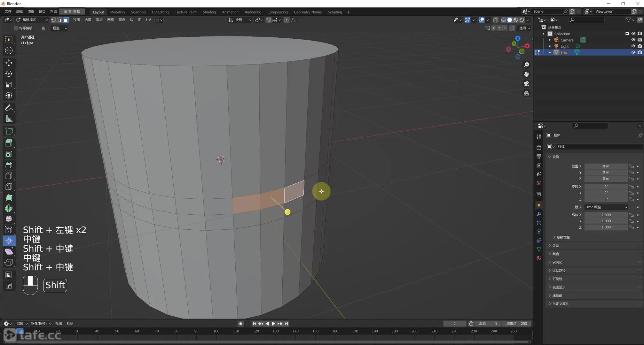Hide Light in viewport with eye icon
This screenshot has height=345, width=644.
click(x=633, y=46)
